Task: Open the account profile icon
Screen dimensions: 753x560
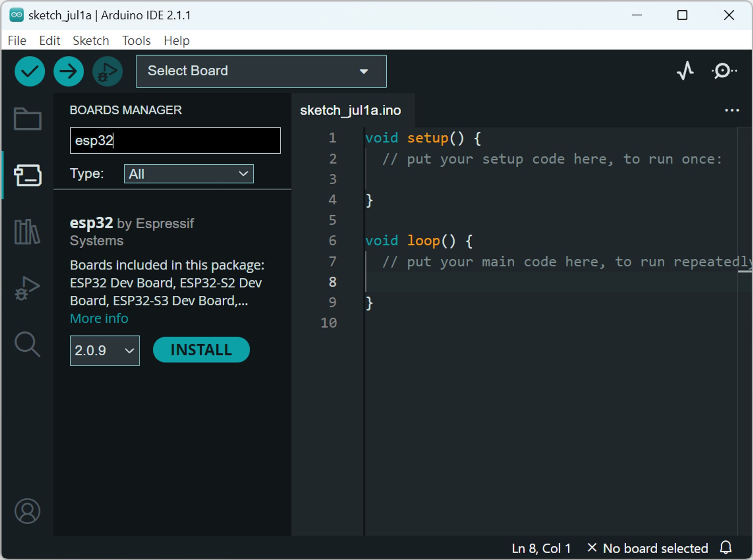Action: tap(27, 511)
